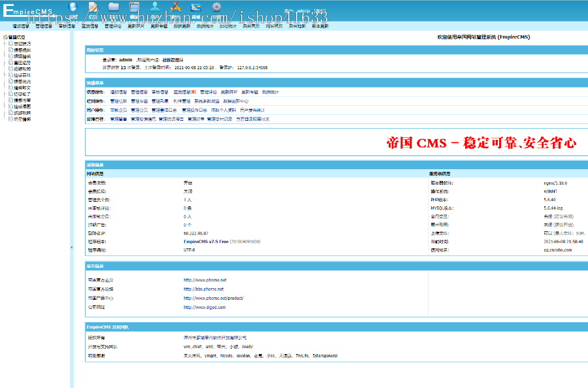Viewport: 588px width, 388px height.
Task: Select the last category in the sidebar tree
Action: point(22,119)
